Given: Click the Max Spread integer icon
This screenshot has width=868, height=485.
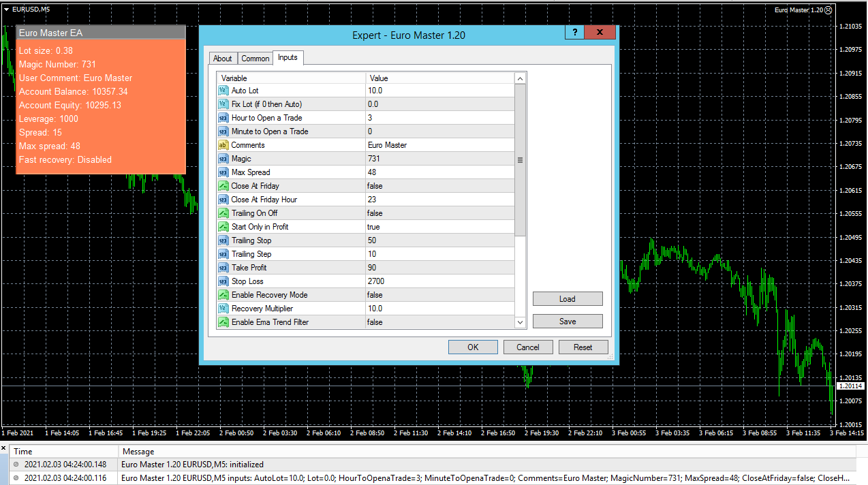Looking at the screenshot, I should click(x=223, y=172).
